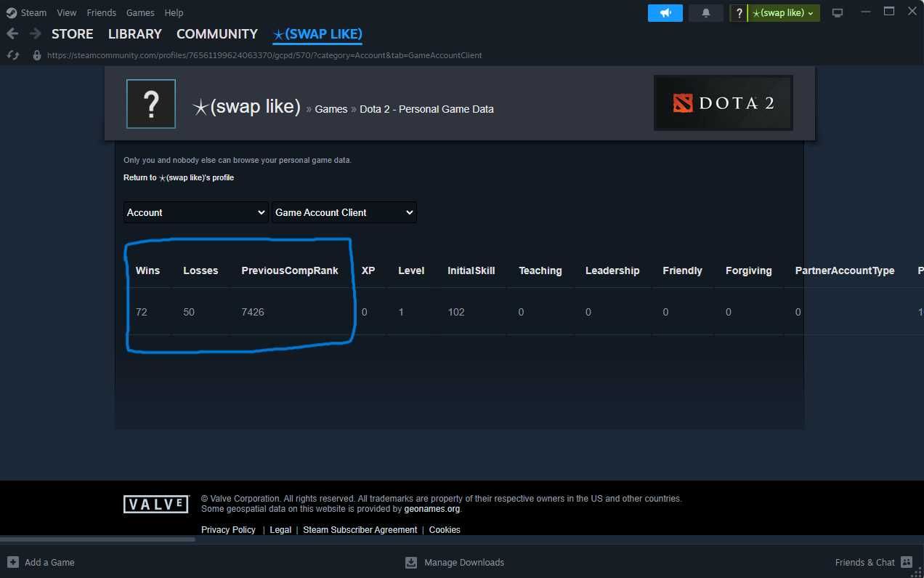Open the Privacy Policy link
This screenshot has height=578, width=924.
click(x=228, y=530)
